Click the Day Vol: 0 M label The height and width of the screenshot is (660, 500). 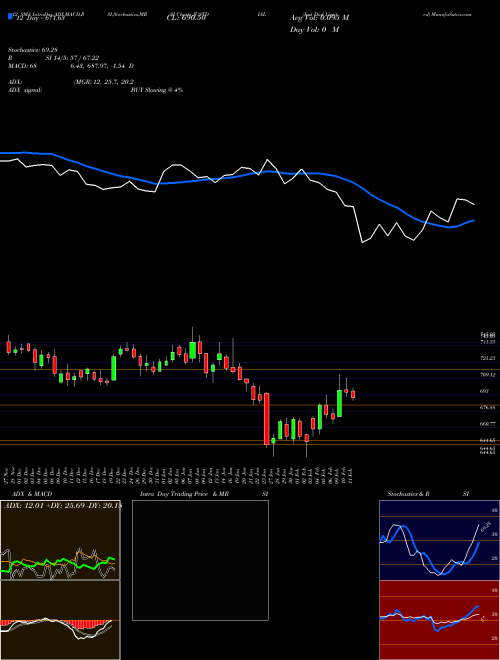point(314,30)
